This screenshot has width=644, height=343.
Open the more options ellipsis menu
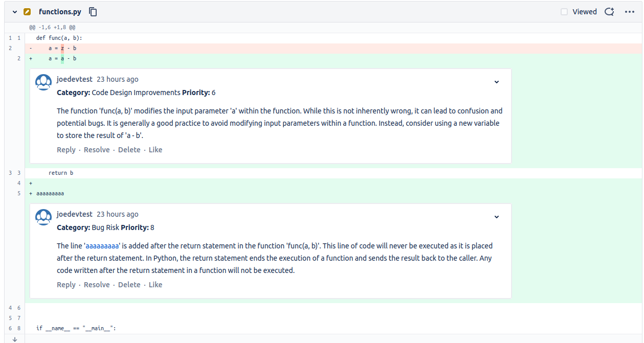click(628, 11)
